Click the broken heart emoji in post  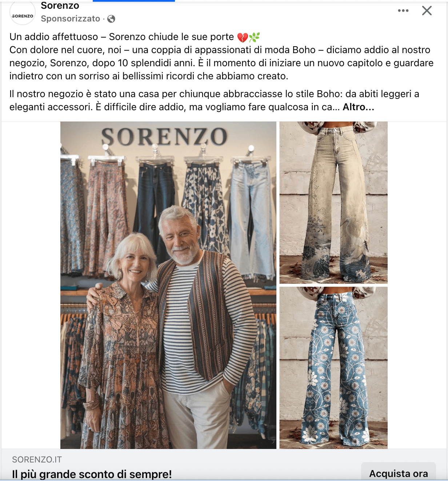(x=243, y=37)
